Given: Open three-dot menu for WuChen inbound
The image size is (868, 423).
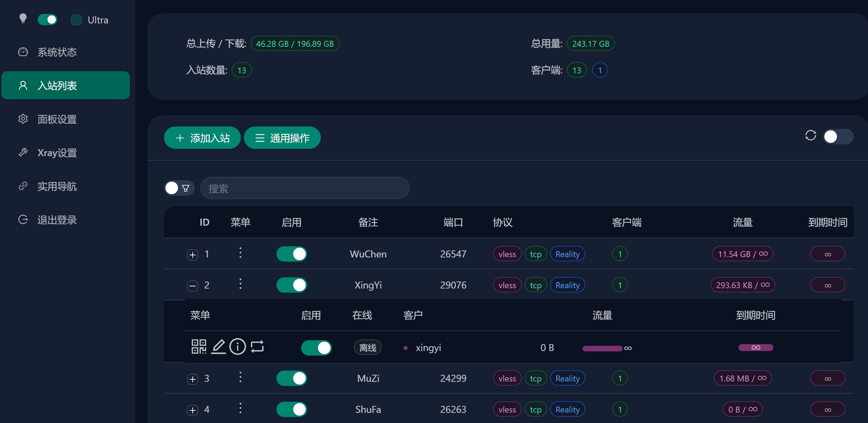Looking at the screenshot, I should coord(240,253).
